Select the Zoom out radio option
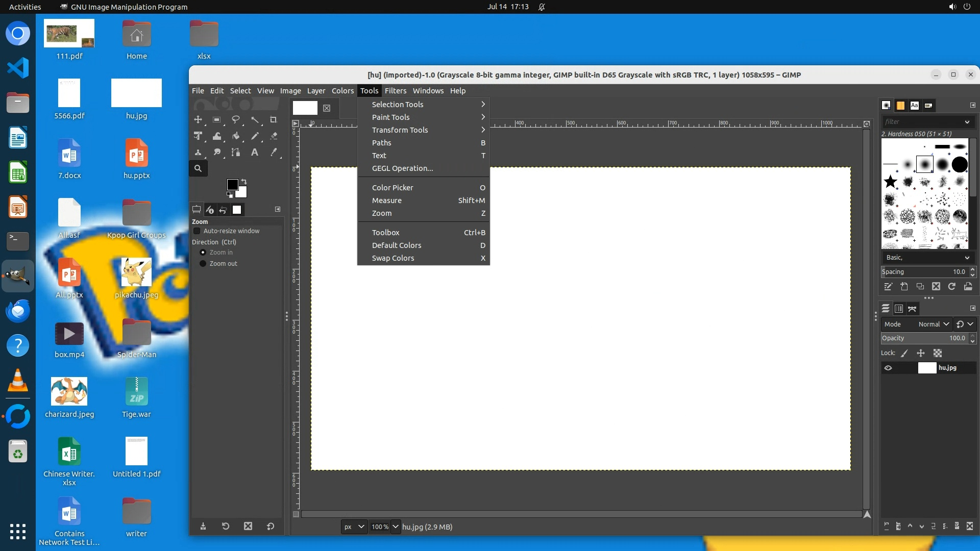The height and width of the screenshot is (551, 980). coord(203,264)
